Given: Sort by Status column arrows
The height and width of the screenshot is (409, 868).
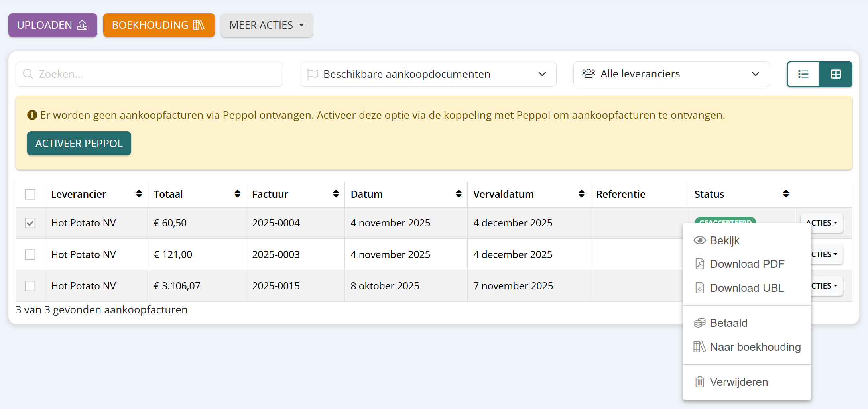Looking at the screenshot, I should [785, 194].
